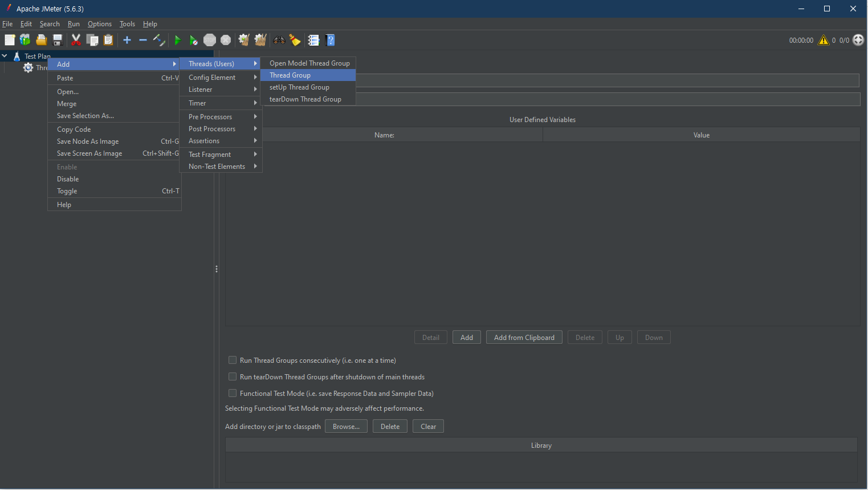Click Save Selection As... menu entry
Viewport: 868px width, 490px height.
pos(115,116)
